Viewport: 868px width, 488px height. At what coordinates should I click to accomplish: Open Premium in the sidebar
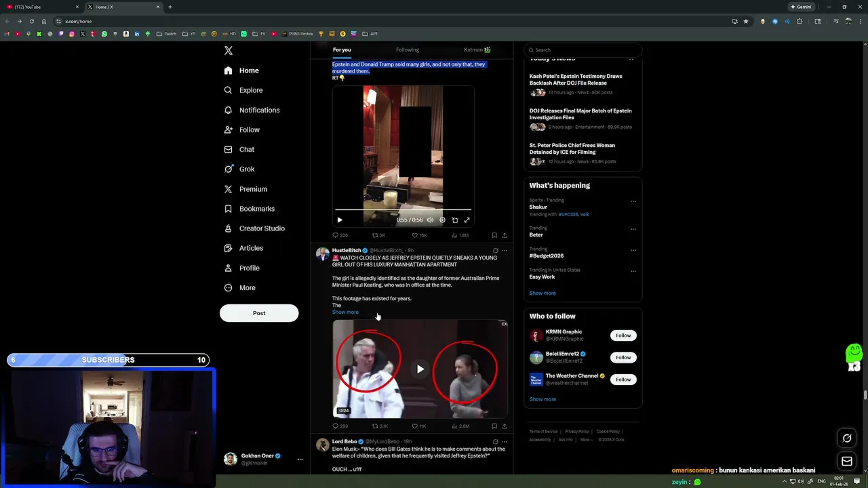pyautogui.click(x=245, y=189)
